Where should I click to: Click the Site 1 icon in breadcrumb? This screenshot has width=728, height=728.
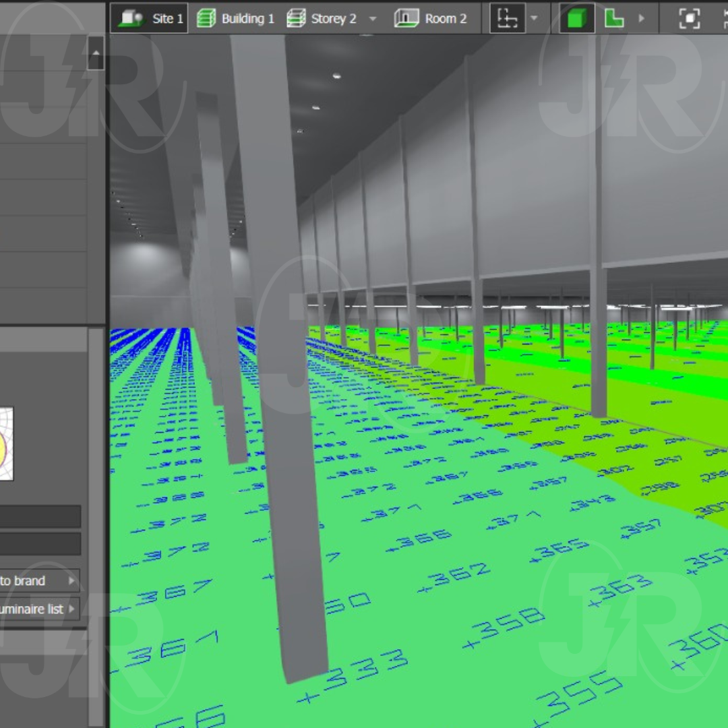(x=131, y=18)
